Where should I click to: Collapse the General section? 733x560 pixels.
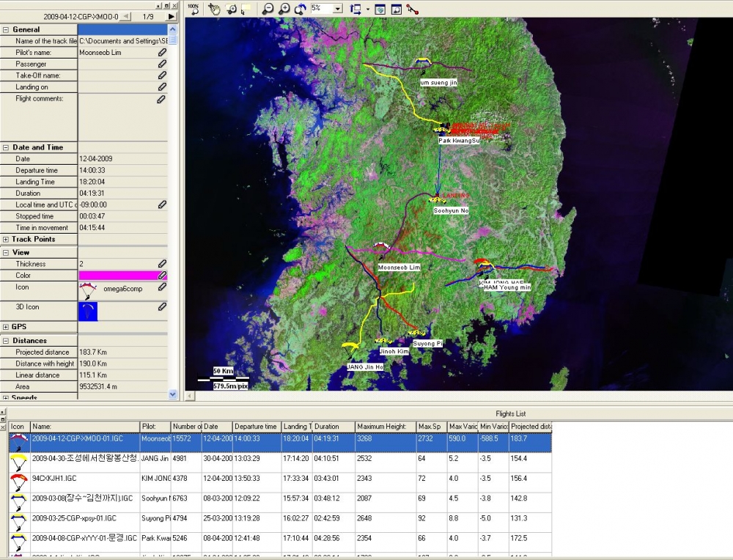(6, 29)
